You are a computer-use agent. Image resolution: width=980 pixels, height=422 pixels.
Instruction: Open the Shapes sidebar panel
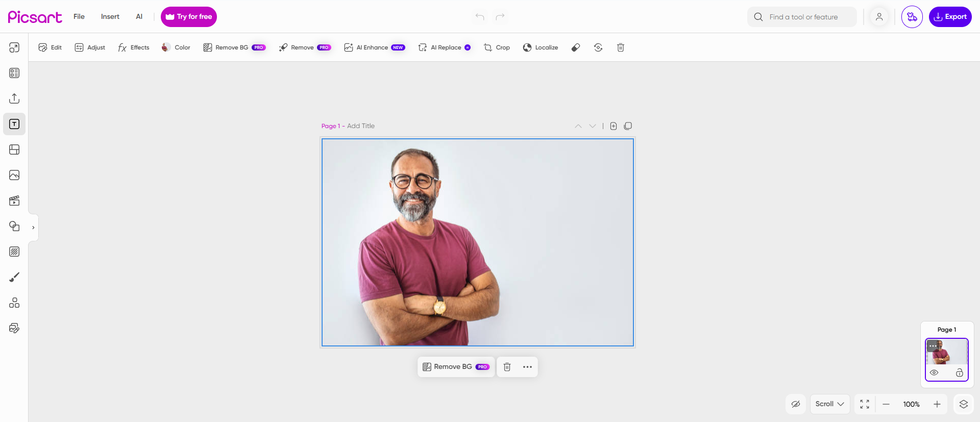coord(14,226)
